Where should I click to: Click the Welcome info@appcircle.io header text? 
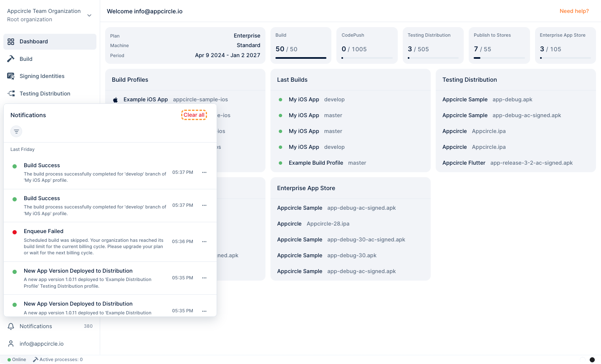pyautogui.click(x=144, y=11)
